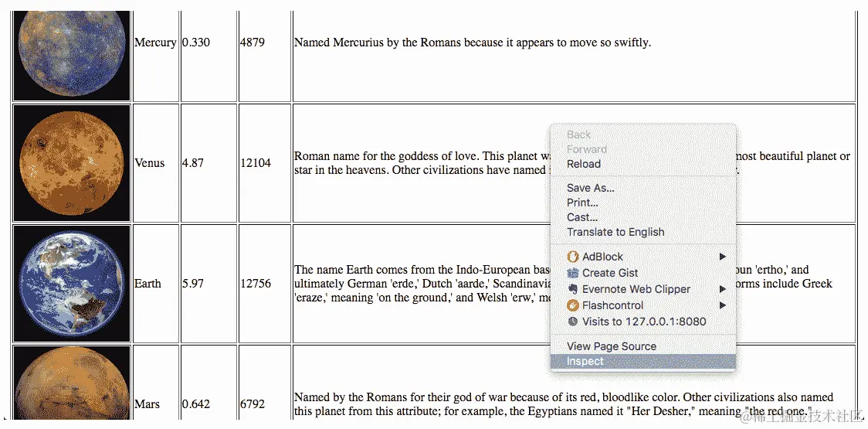The width and height of the screenshot is (868, 429).
Task: Choose Translate to English
Action: [643, 232]
